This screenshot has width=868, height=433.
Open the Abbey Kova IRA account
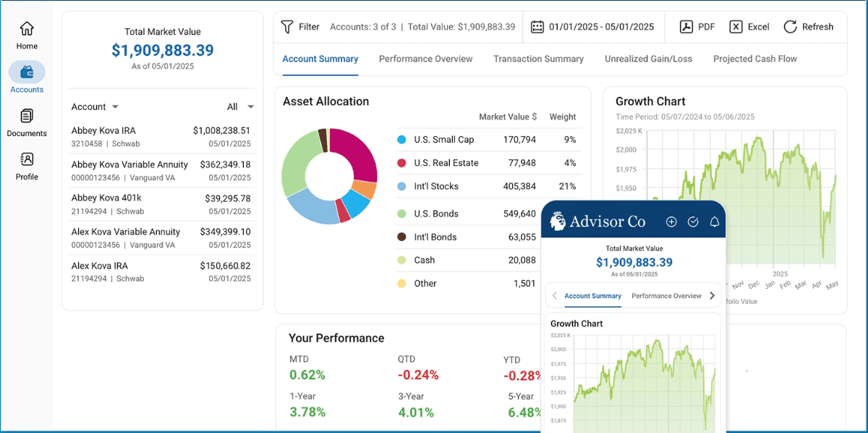pos(161,137)
